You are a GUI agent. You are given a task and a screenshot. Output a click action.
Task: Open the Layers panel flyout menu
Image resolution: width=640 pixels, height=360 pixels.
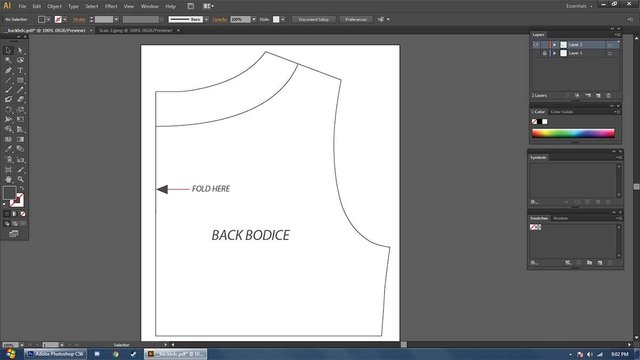[x=618, y=35]
